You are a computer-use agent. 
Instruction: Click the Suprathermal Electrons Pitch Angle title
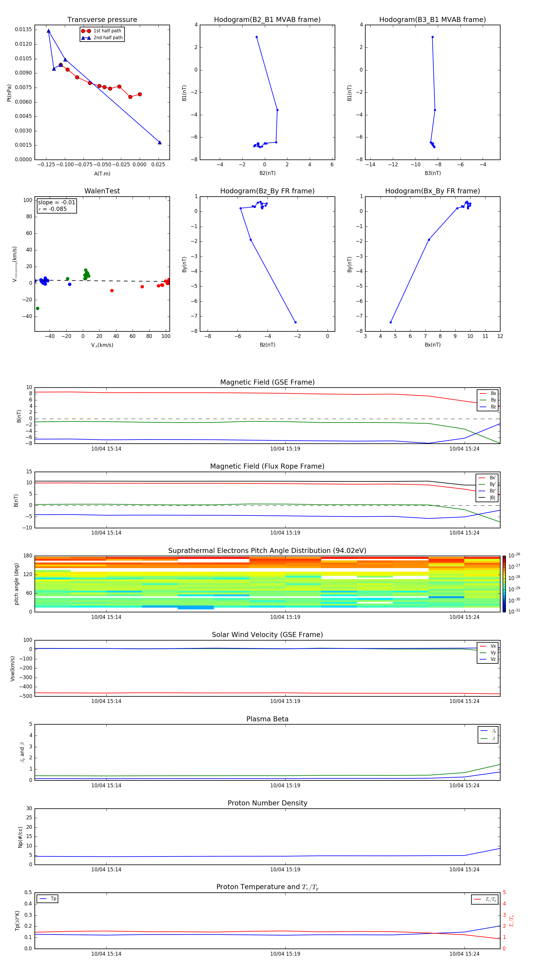click(x=267, y=551)
